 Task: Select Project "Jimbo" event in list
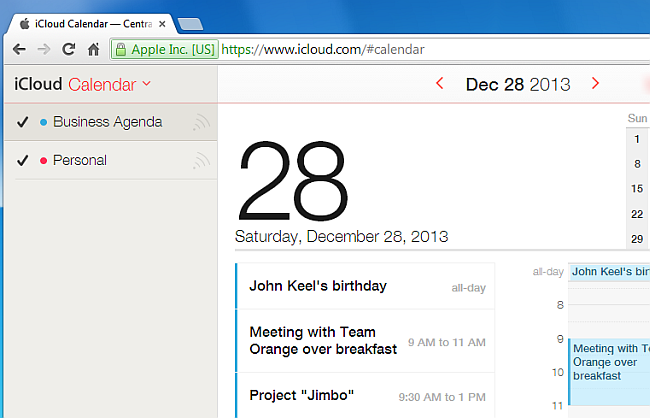coord(365,396)
